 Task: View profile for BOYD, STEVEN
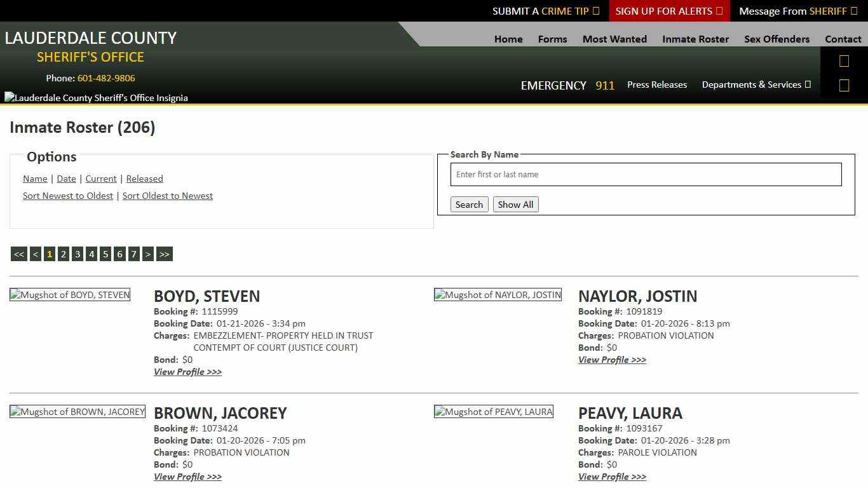187,372
